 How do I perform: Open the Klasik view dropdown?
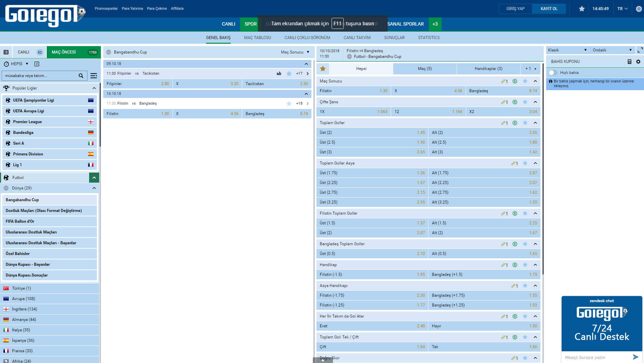coord(567,50)
